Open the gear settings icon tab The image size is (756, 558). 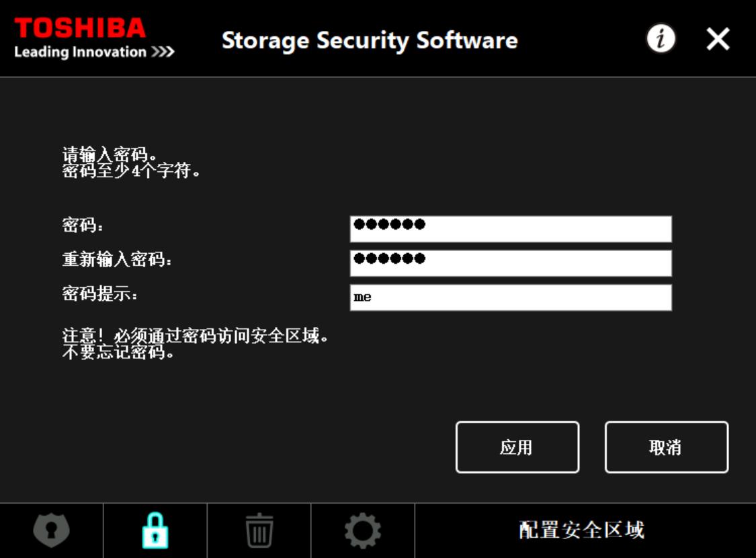(363, 530)
